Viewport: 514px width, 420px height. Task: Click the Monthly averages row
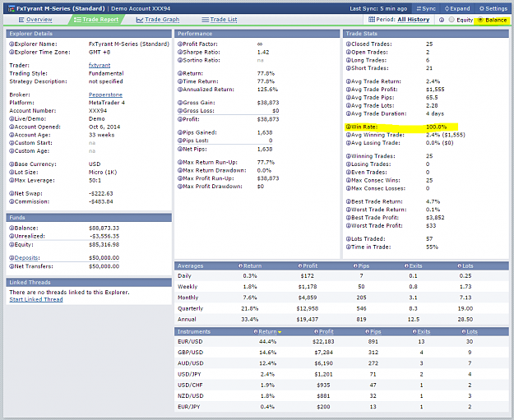click(x=341, y=298)
